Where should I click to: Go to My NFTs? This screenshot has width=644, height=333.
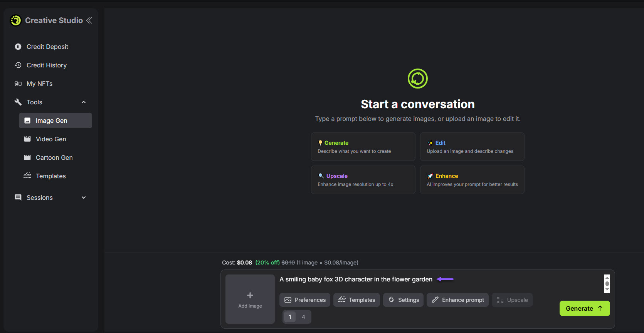pos(39,84)
